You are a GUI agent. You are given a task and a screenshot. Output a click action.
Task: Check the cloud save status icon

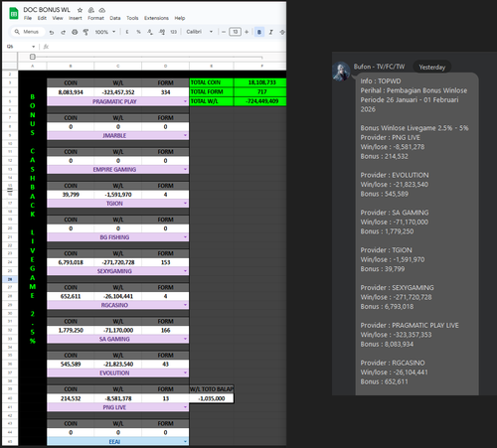pyautogui.click(x=102, y=10)
